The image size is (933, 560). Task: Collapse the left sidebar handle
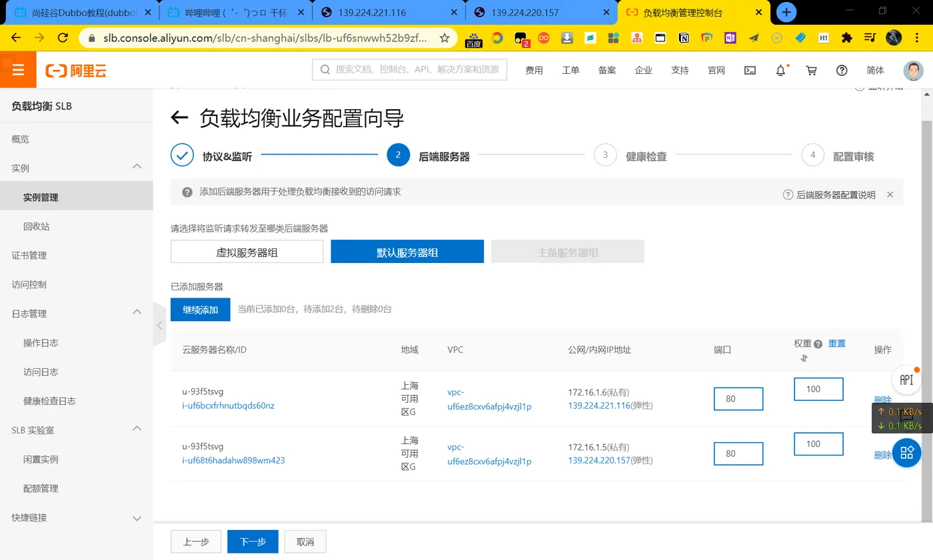point(159,325)
